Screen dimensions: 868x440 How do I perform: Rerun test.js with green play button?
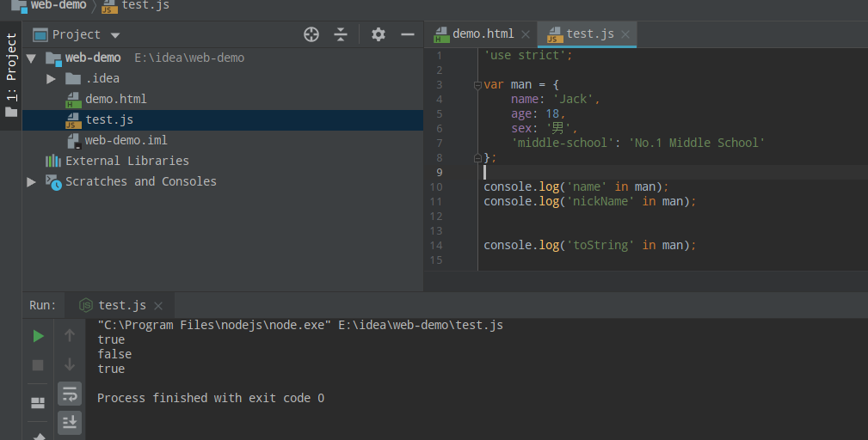click(x=38, y=335)
